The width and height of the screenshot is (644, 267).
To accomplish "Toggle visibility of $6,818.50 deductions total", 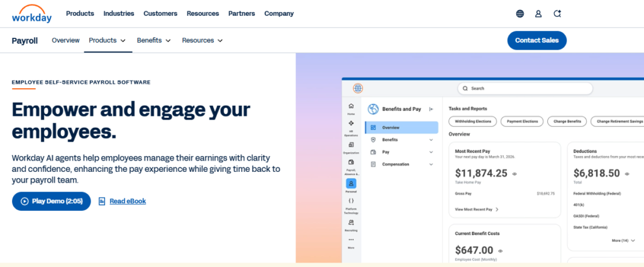I will [x=627, y=174].
